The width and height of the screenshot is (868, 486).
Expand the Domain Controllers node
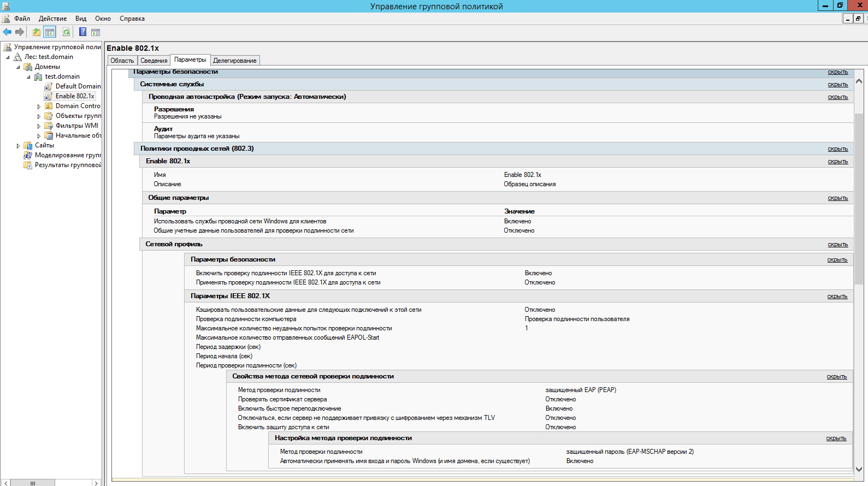pyautogui.click(x=39, y=106)
